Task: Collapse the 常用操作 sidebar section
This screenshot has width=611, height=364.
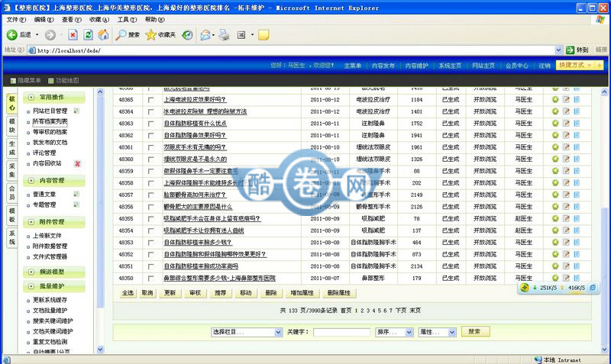Action: point(31,98)
